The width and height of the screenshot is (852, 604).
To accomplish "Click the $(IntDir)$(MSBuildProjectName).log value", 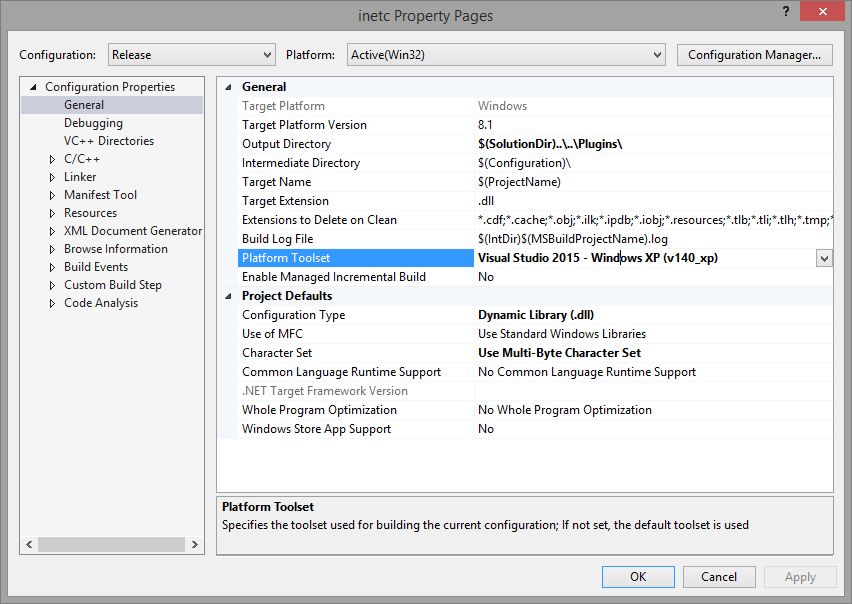I will tap(573, 239).
